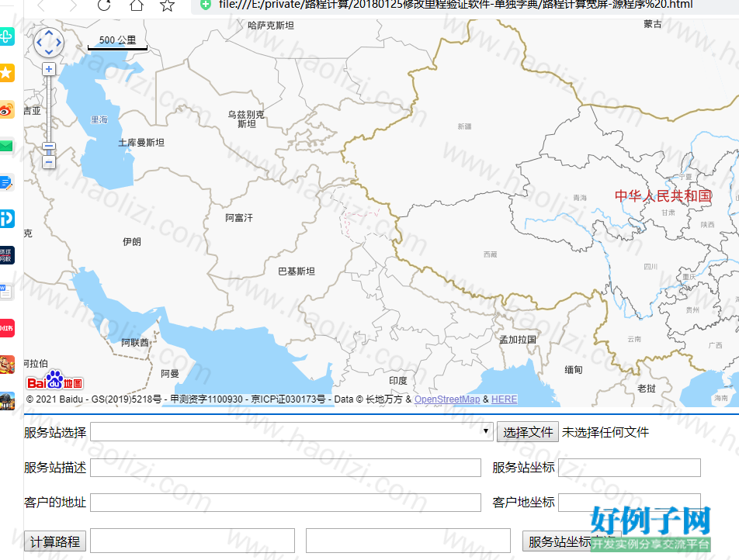Click the 孟加拉国 map label
The width and height of the screenshot is (739, 560).
(518, 339)
